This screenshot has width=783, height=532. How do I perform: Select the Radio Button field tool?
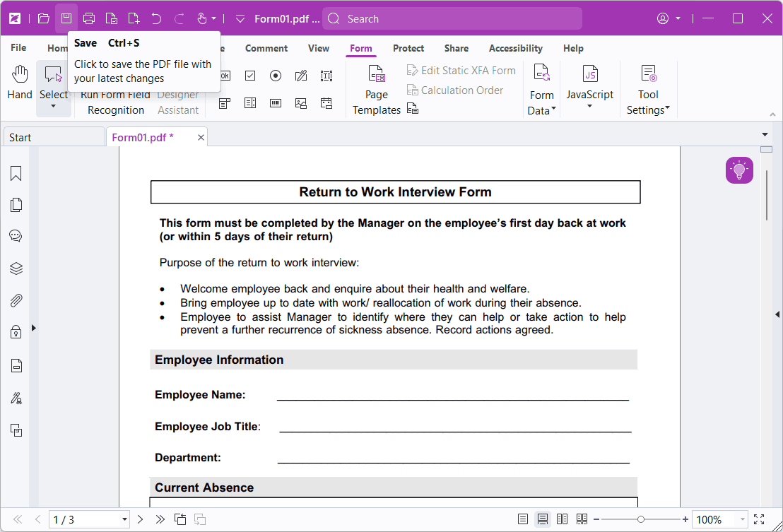click(276, 75)
